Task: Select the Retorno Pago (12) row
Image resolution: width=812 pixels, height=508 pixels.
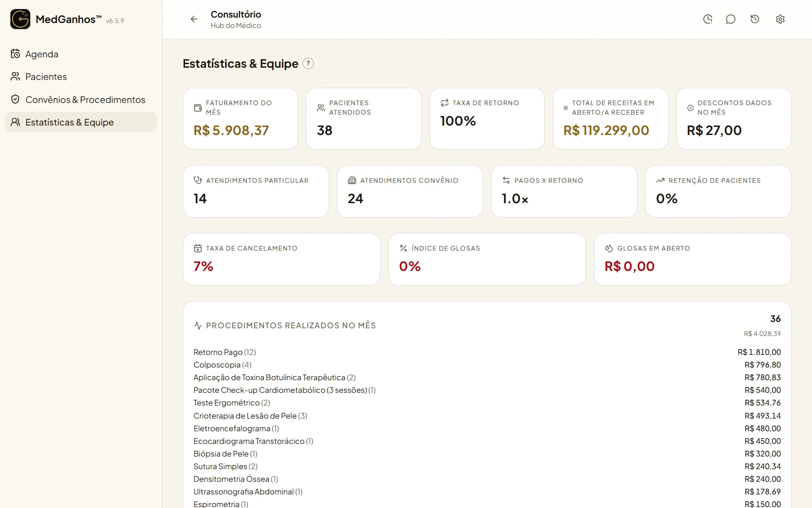Action: (487, 352)
